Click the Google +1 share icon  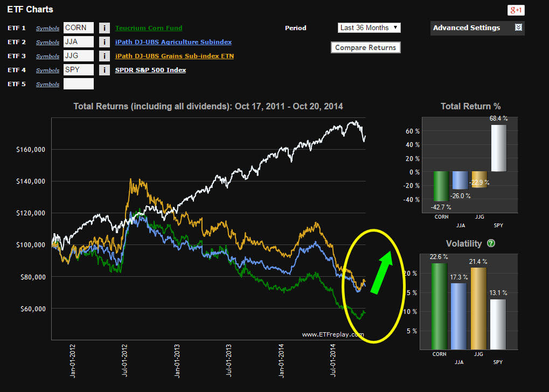[516, 10]
